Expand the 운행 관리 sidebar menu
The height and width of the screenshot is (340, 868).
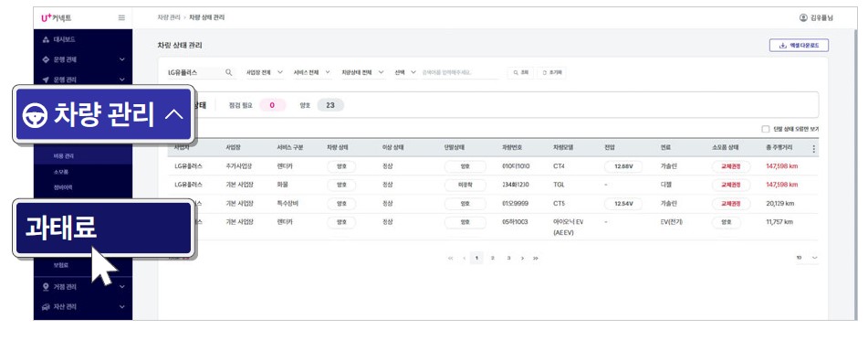point(83,80)
